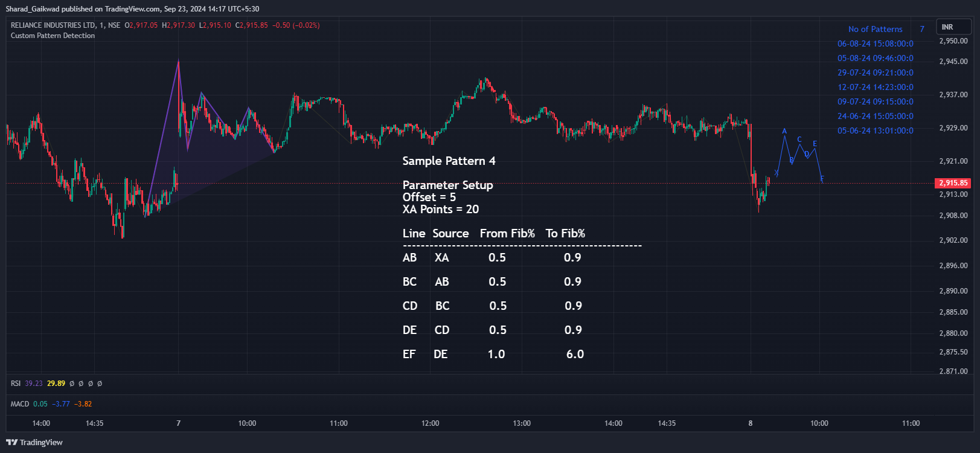Click pattern date 05-08-24 09:46:00:0
Screen dimensions: 980x453
coord(875,58)
